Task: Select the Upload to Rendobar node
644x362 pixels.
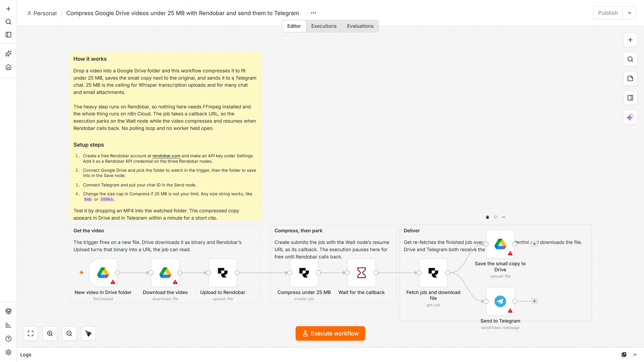Action: tap(223, 273)
